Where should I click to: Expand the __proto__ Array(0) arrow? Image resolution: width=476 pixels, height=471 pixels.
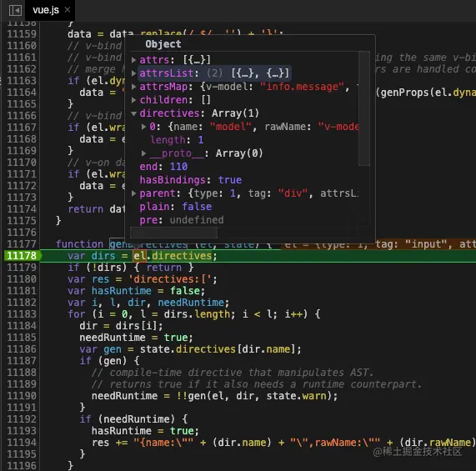pyautogui.click(x=143, y=153)
